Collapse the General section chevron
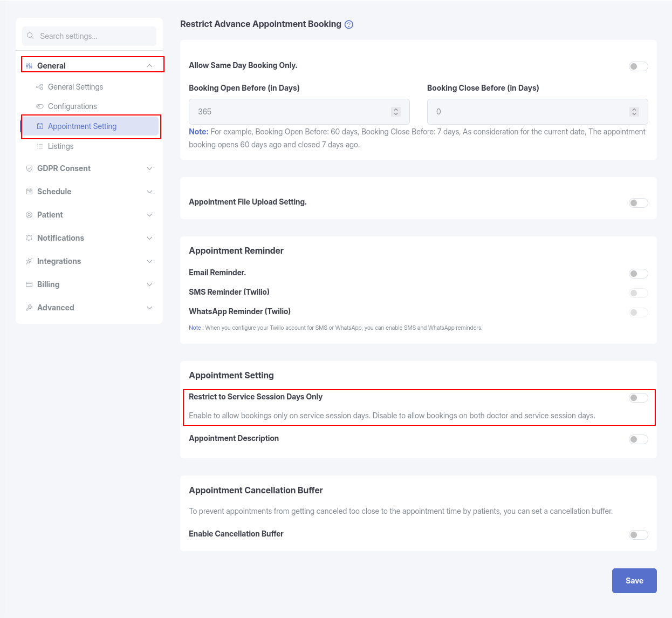Screen dimensions: 672x618 pyautogui.click(x=149, y=66)
